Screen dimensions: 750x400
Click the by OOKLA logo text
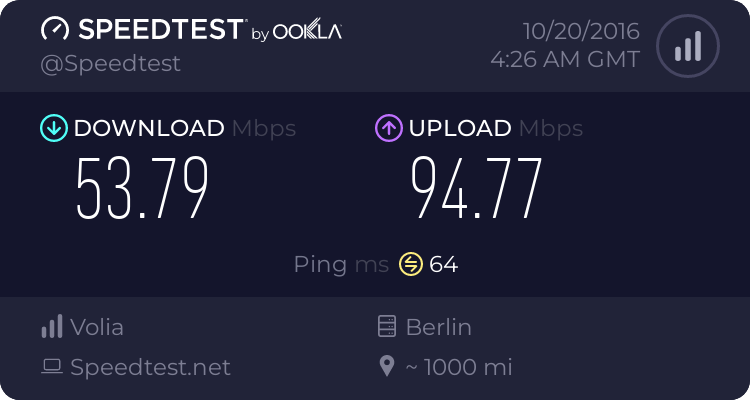pyautogui.click(x=297, y=32)
